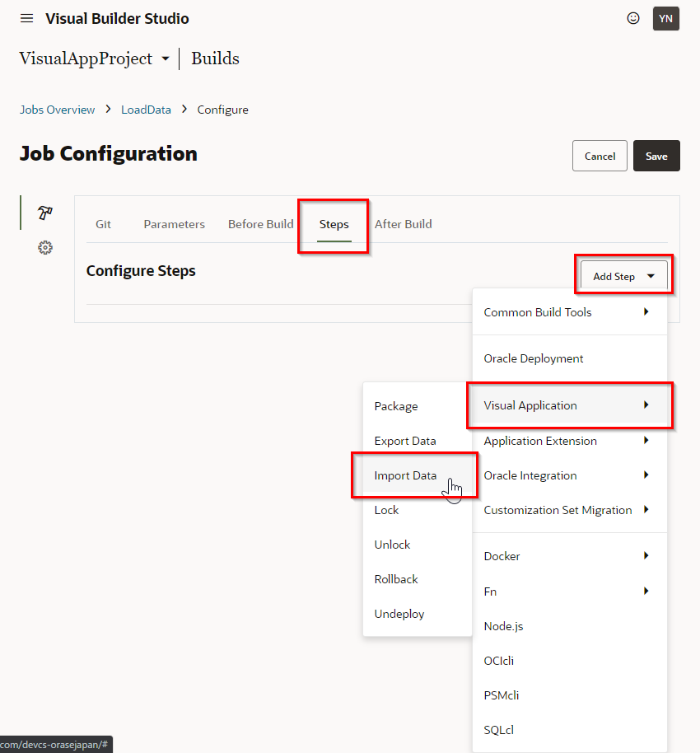Switch to the Git tab

103,224
